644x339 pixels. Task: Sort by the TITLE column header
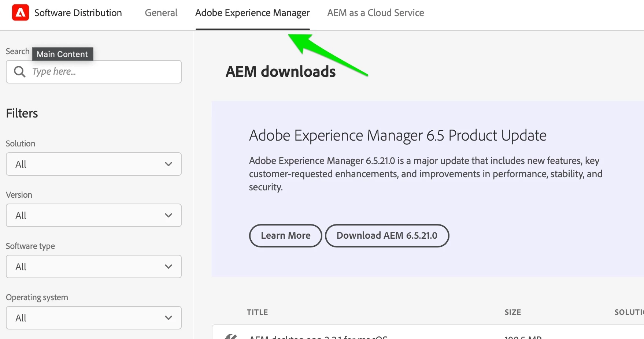pyautogui.click(x=257, y=312)
